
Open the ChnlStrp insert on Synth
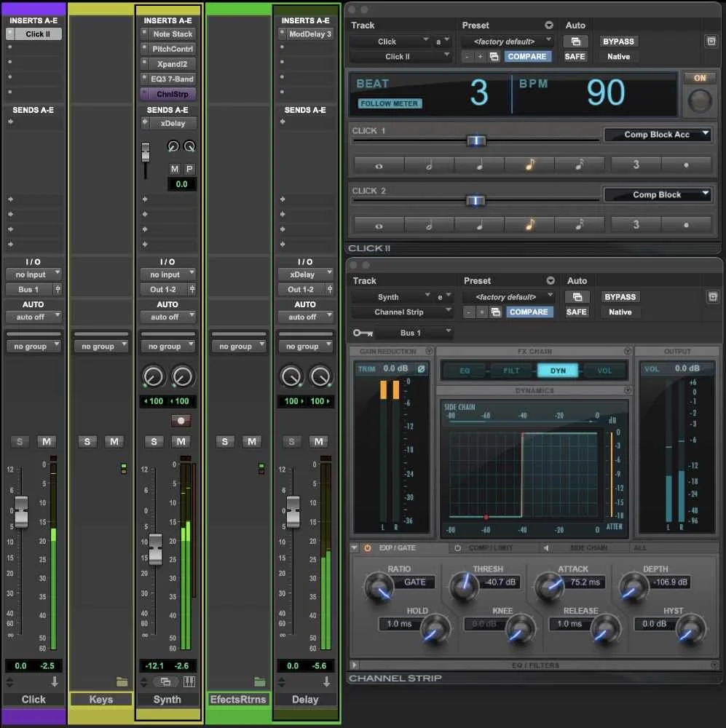pos(172,94)
